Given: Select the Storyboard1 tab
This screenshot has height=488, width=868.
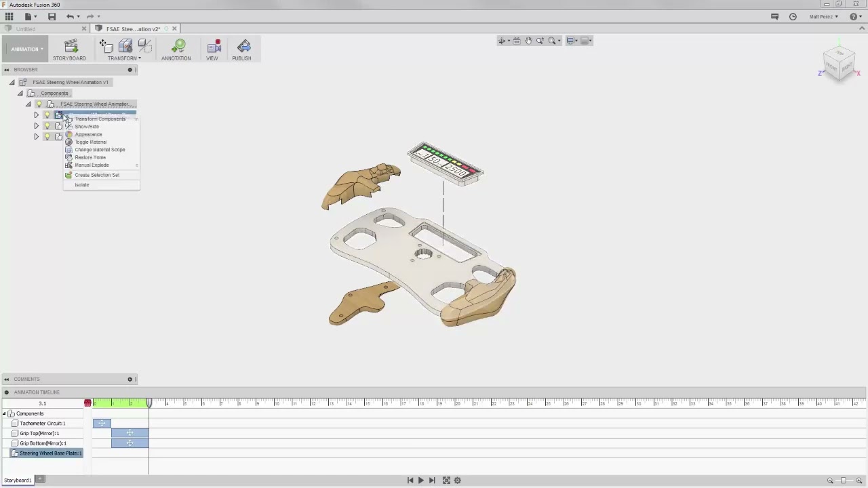Looking at the screenshot, I should pyautogui.click(x=18, y=481).
